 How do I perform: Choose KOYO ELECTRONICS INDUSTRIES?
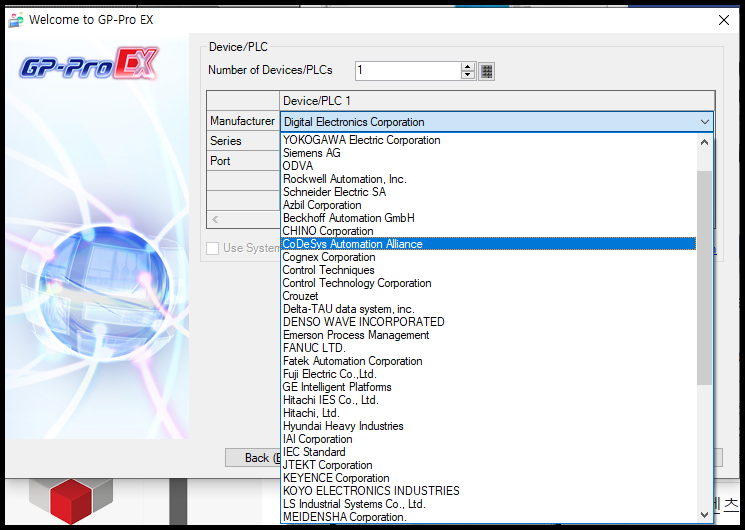pos(488,491)
